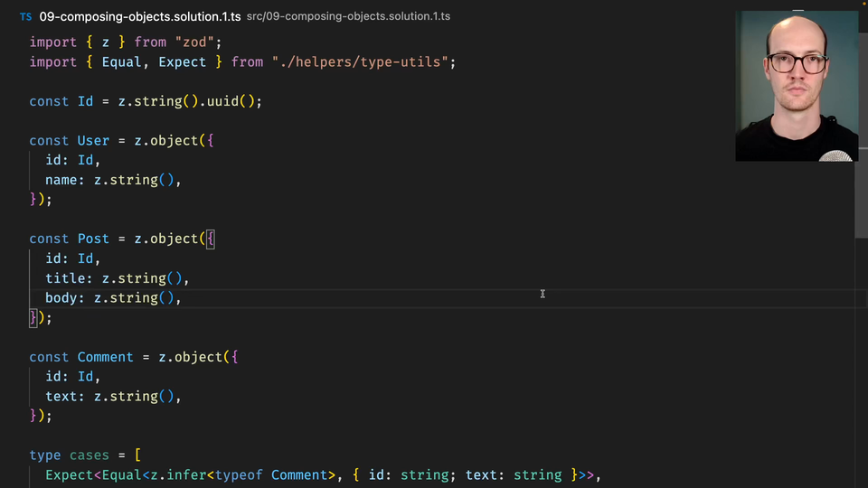Click the TS file type icon in the tab
The width and height of the screenshot is (868, 488).
coord(25,16)
